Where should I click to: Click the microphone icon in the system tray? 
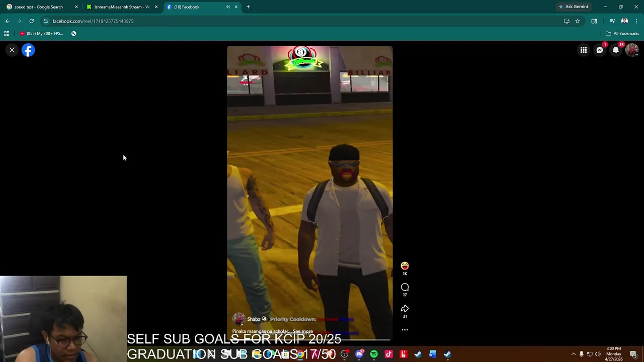click(x=581, y=354)
